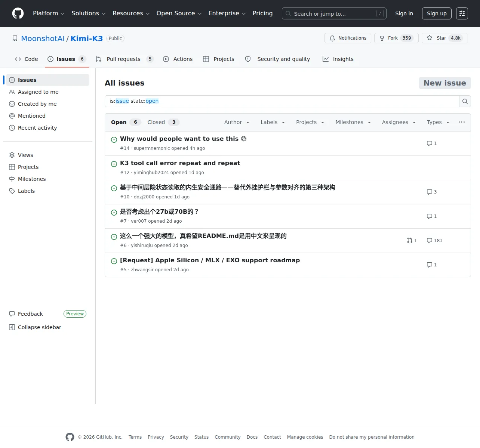The image size is (480, 448).
Task: Open the Projects filter dropdown in issues header
Action: click(310, 122)
